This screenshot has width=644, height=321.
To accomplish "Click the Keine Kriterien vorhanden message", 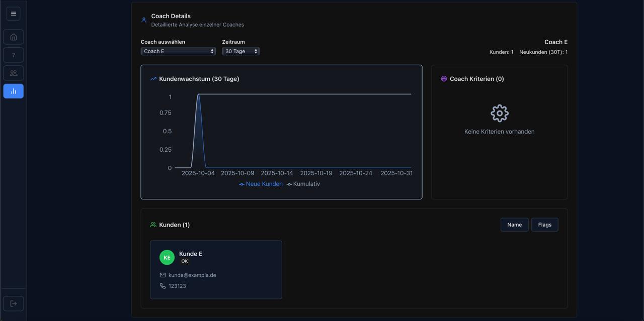I will click(500, 132).
